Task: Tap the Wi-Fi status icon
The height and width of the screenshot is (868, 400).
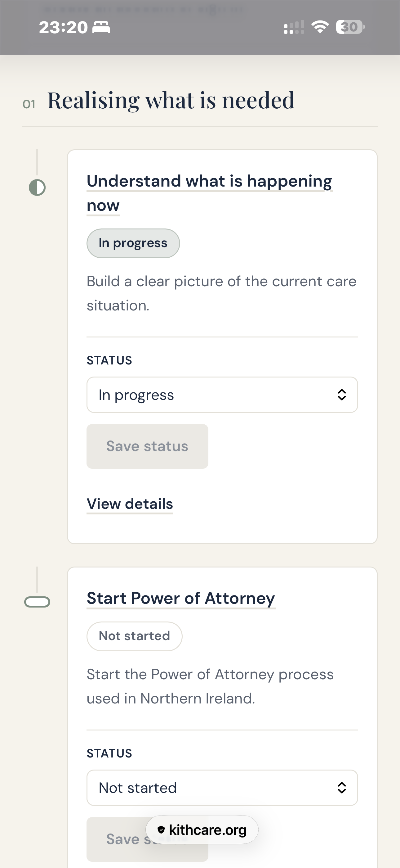Action: (x=320, y=27)
